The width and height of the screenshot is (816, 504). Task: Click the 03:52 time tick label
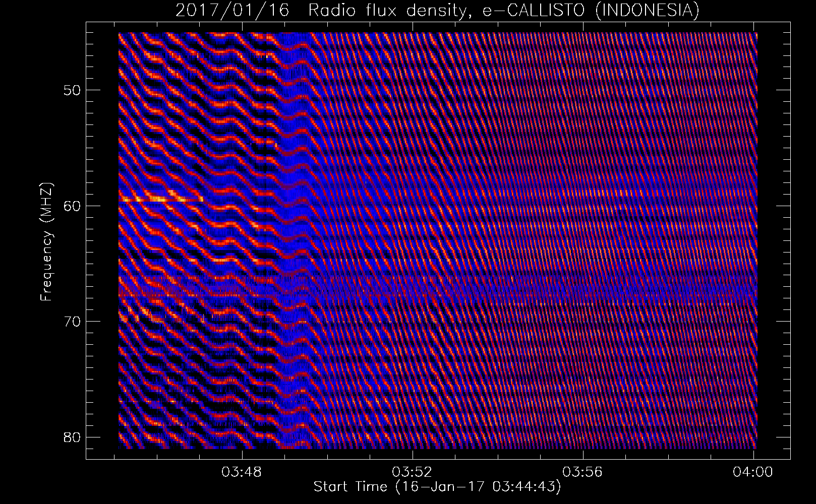coord(413,473)
